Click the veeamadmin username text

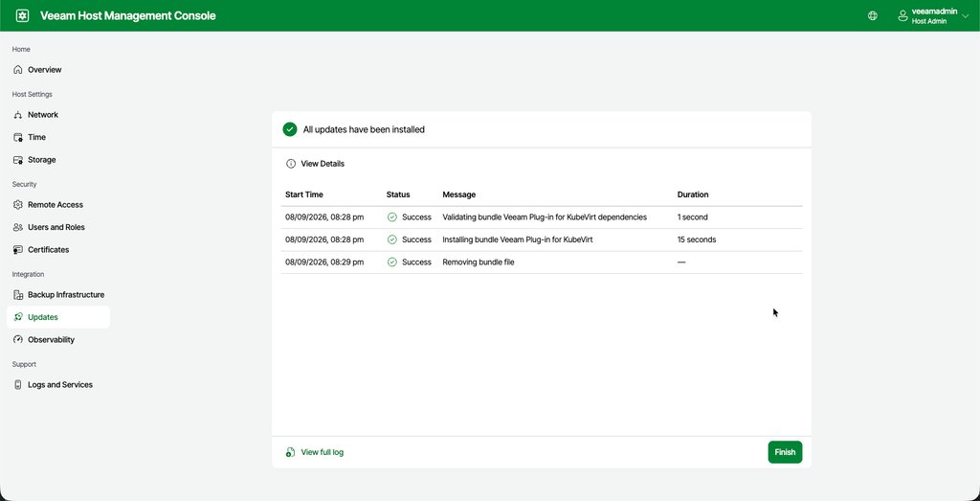[932, 11]
